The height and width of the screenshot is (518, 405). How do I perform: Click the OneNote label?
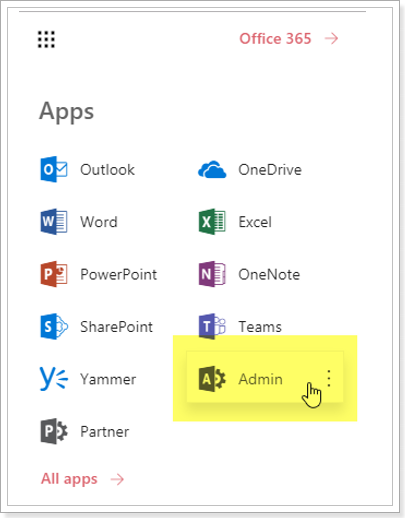point(269,275)
